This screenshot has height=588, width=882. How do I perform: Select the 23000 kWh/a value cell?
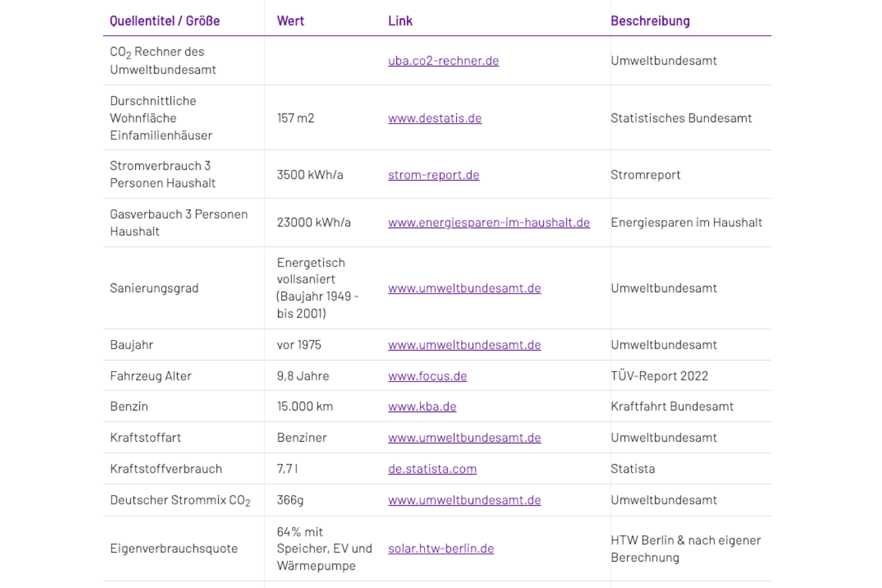(x=314, y=222)
